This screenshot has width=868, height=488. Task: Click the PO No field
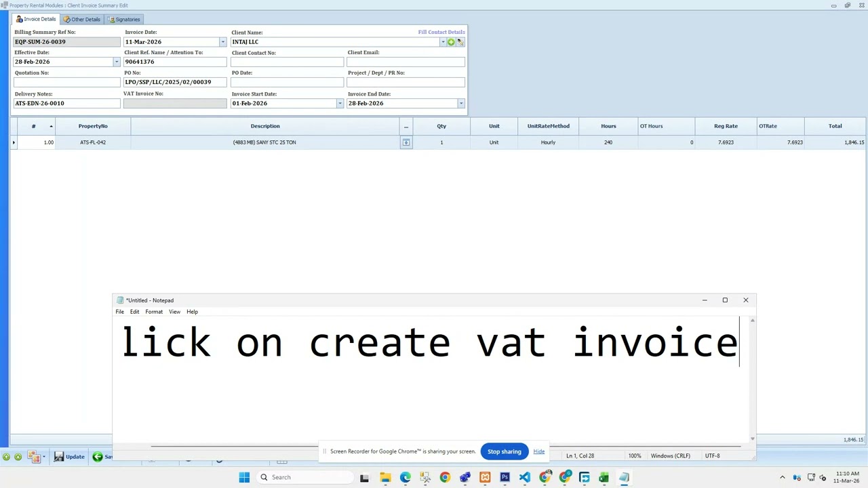(175, 82)
